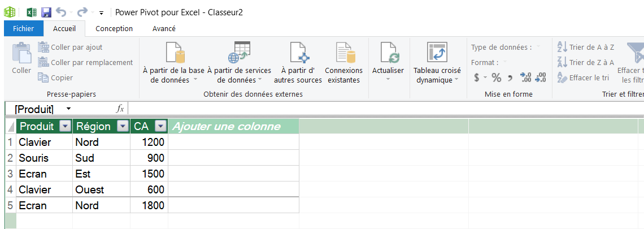Undo the last action
Screen dimensions: 644x229
[x=61, y=12]
